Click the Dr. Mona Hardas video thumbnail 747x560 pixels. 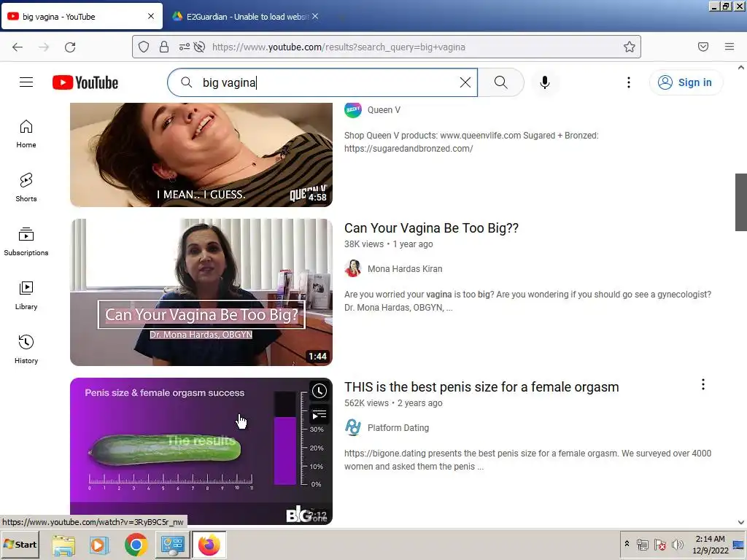[x=201, y=292]
